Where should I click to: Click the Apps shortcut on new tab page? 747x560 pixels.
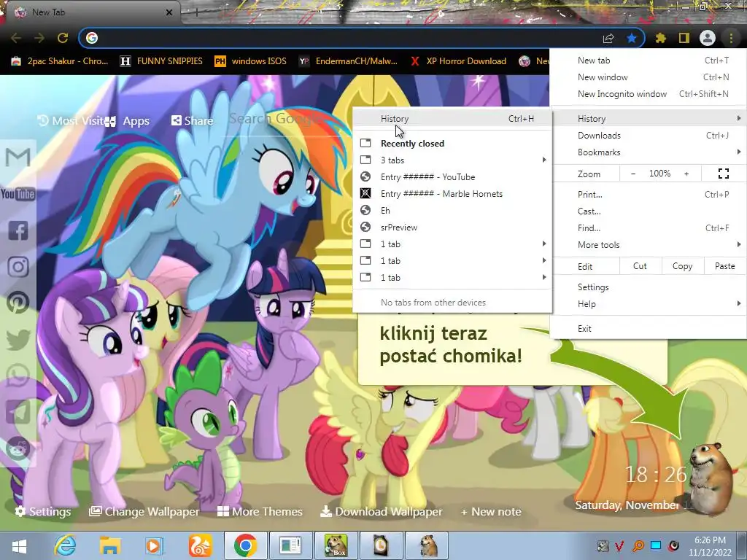click(128, 121)
